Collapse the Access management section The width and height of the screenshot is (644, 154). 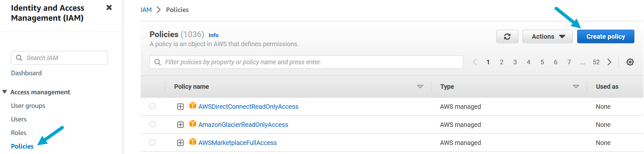pyautogui.click(x=5, y=92)
